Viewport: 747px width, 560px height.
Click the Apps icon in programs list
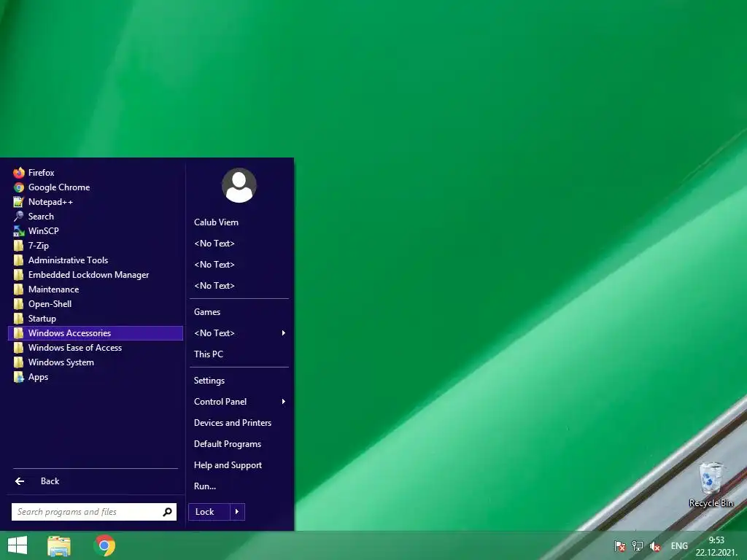[18, 377]
